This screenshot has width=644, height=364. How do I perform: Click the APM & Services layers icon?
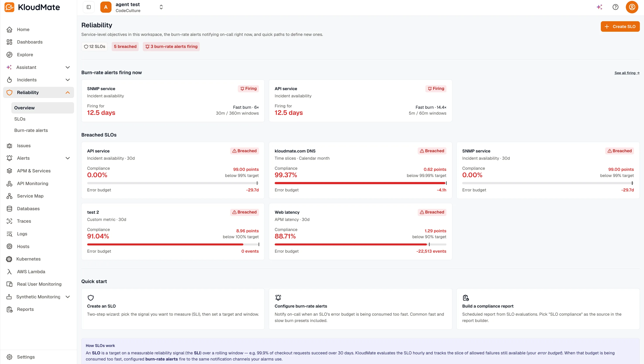(x=9, y=171)
